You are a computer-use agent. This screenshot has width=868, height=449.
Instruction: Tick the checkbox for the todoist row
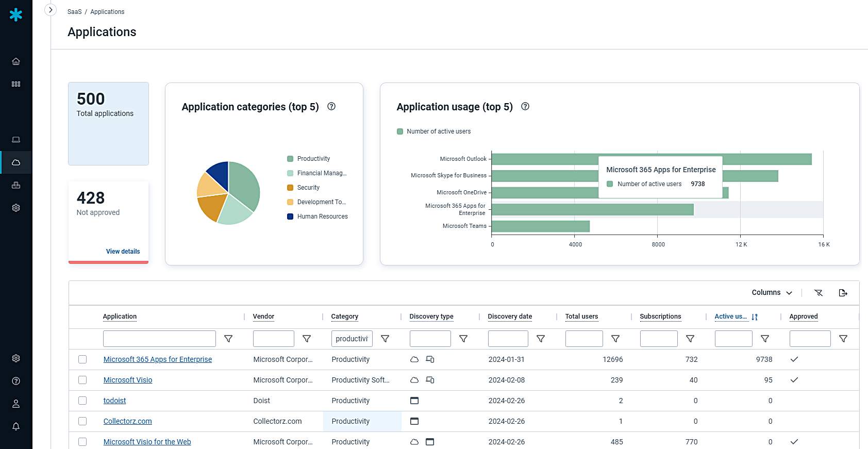click(82, 401)
